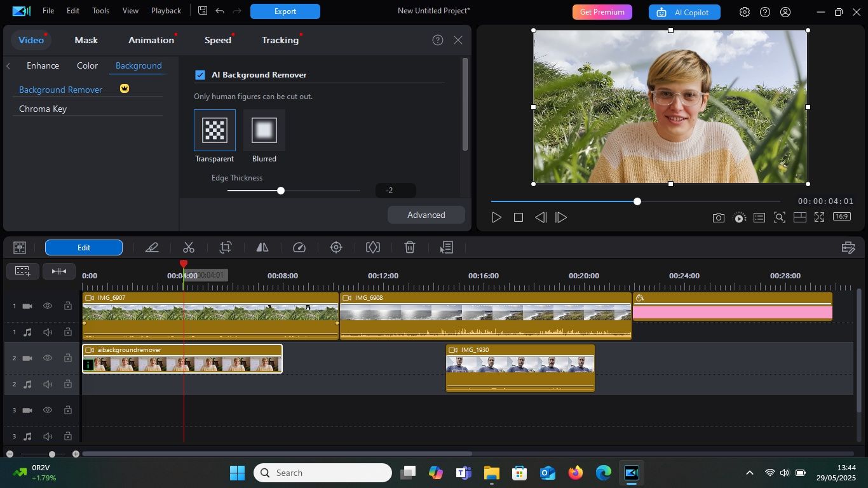The width and height of the screenshot is (868, 488).
Task: Switch to the Tracking tab
Action: (280, 40)
